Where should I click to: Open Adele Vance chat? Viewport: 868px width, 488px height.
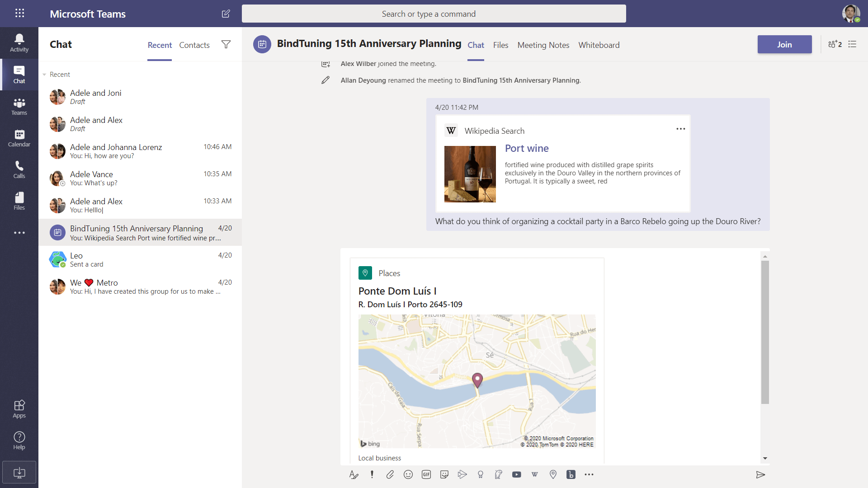click(x=140, y=178)
